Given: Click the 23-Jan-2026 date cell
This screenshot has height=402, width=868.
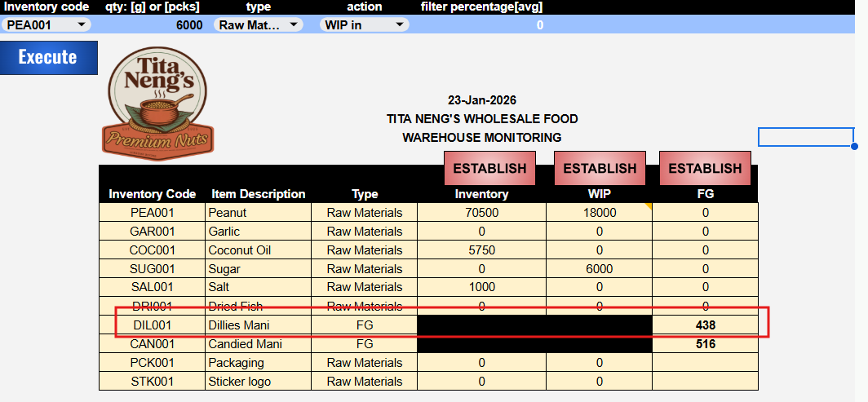Looking at the screenshot, I should tap(481, 100).
